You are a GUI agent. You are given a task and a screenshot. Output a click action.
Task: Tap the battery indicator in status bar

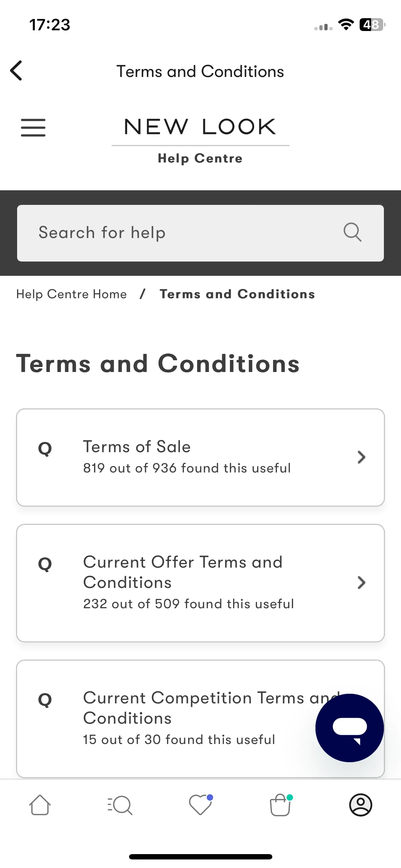(x=372, y=25)
